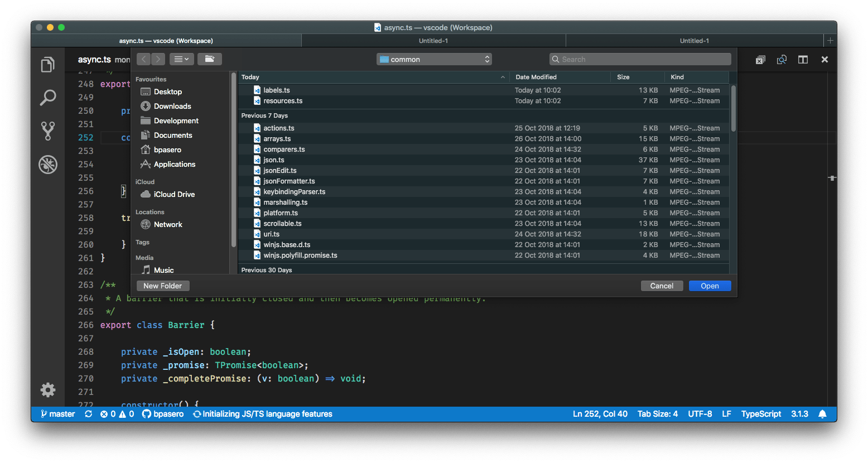Open the TypeScript language mode picker
This screenshot has width=868, height=463.
[761, 414]
